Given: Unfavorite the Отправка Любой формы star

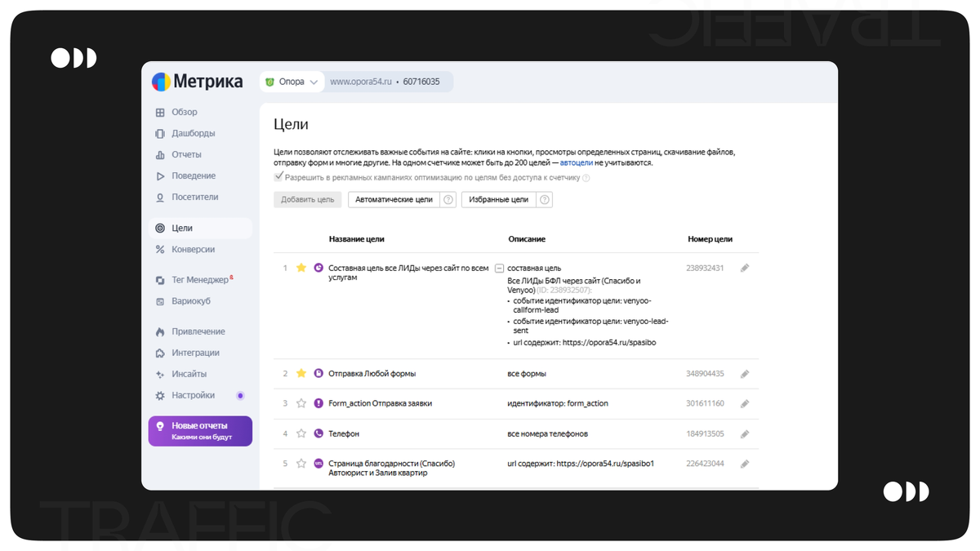Looking at the screenshot, I should 301,373.
